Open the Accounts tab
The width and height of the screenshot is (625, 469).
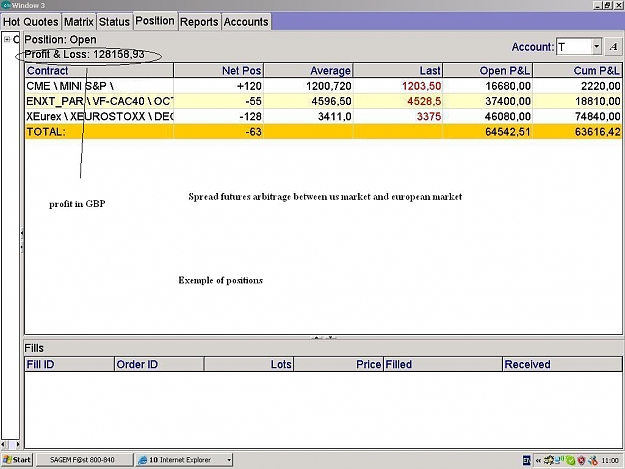[x=246, y=22]
